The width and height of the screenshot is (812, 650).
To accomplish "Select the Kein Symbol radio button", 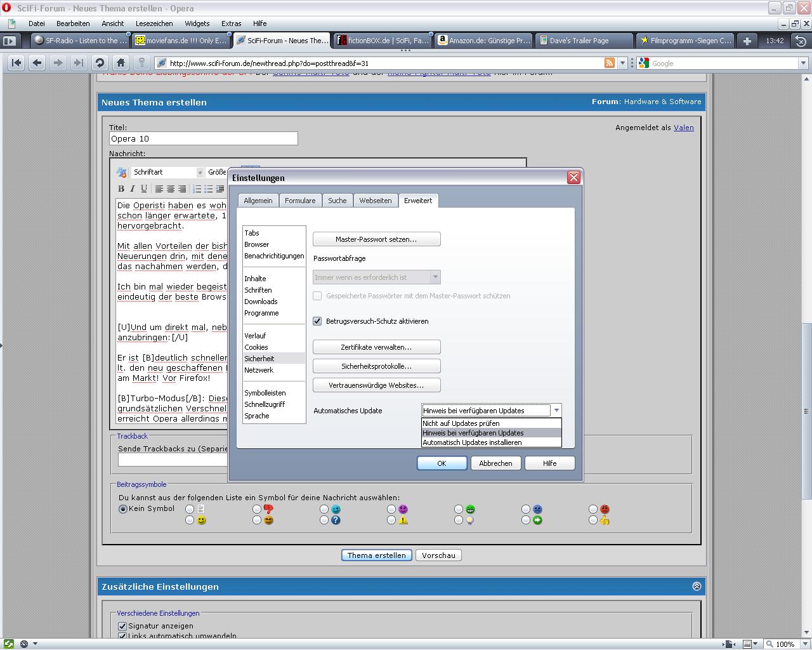I will click(123, 509).
